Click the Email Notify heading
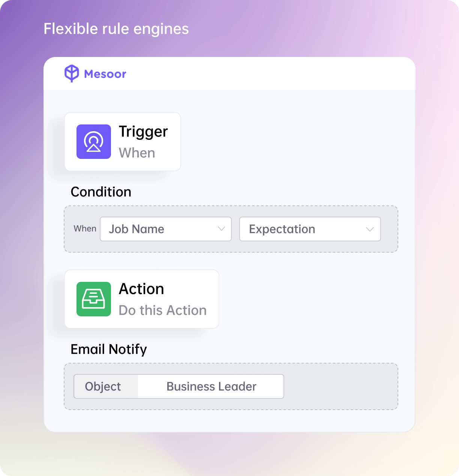This screenshot has height=476, width=459. coord(109,349)
